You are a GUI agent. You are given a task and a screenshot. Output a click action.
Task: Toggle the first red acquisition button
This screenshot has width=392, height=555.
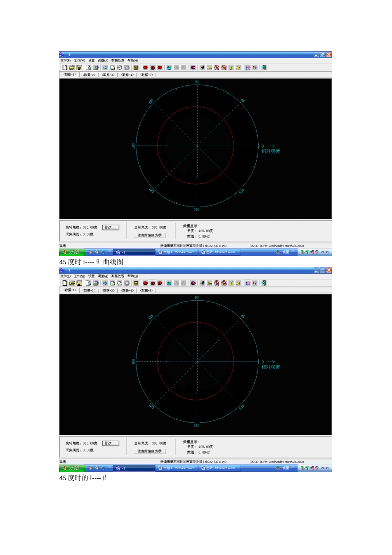[x=146, y=67]
